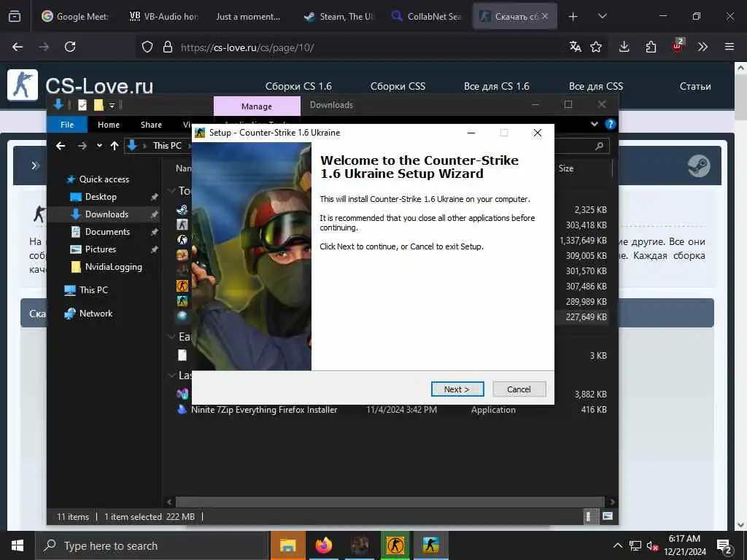Select Documents in navigation pane
This screenshot has width=747, height=560.
(x=107, y=232)
